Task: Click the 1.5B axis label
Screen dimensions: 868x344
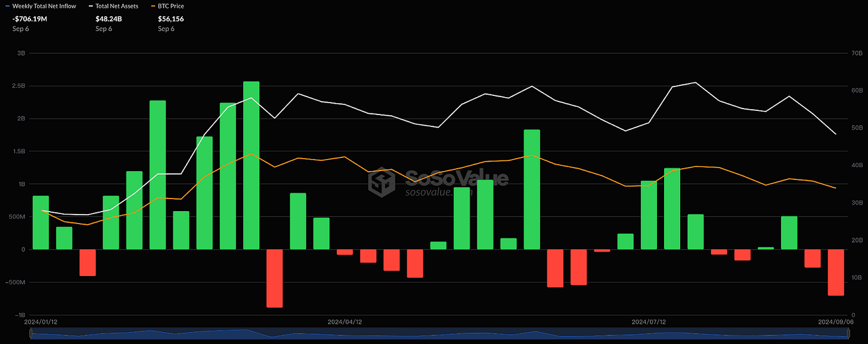Action: pos(18,151)
